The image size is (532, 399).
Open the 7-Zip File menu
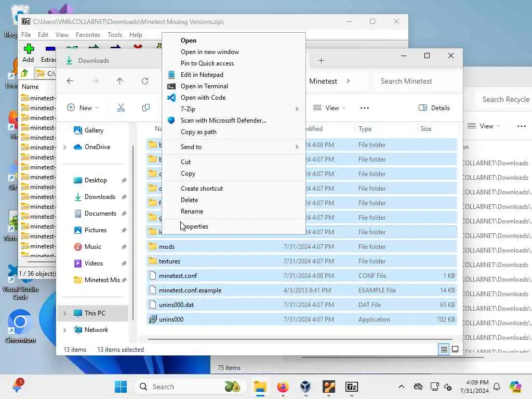click(x=26, y=35)
